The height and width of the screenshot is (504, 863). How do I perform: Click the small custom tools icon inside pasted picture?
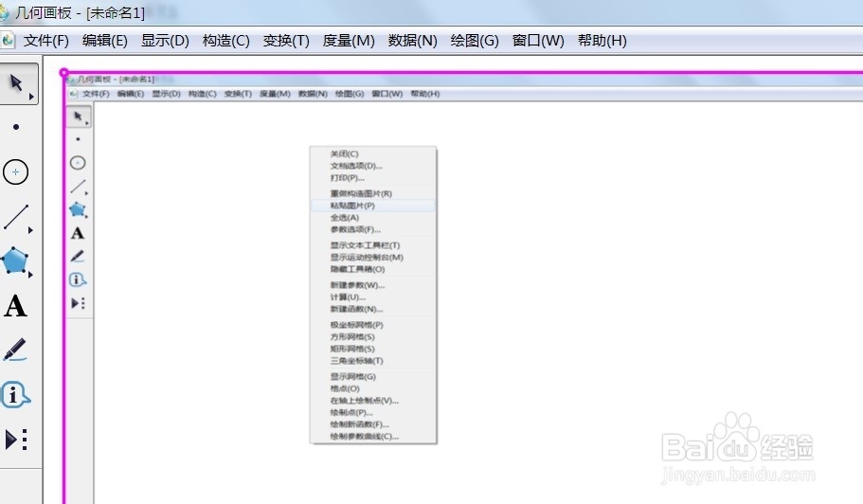click(x=78, y=303)
